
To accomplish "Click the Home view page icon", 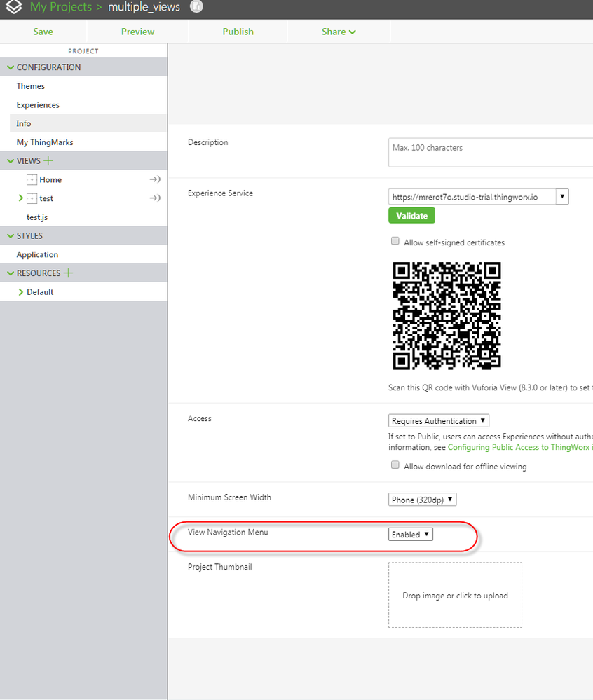I will tap(32, 180).
